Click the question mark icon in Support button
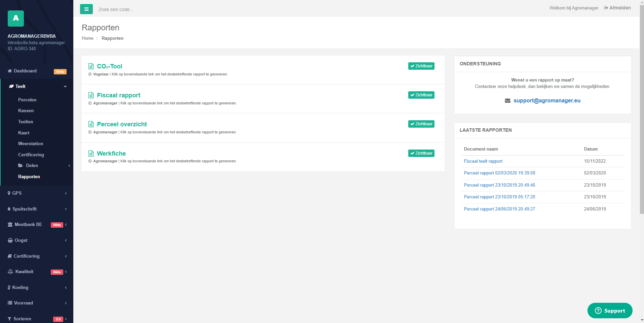The image size is (644, 323). [598, 311]
